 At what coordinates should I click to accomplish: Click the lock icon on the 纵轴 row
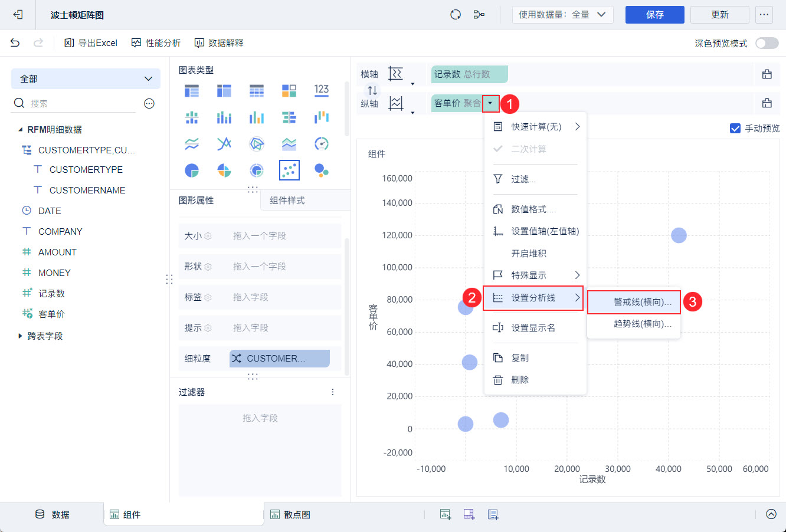click(767, 103)
